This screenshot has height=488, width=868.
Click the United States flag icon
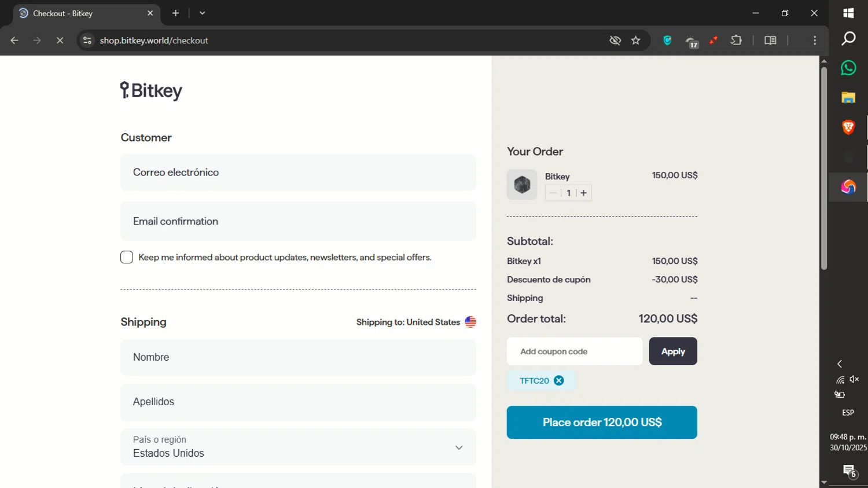[x=470, y=322]
